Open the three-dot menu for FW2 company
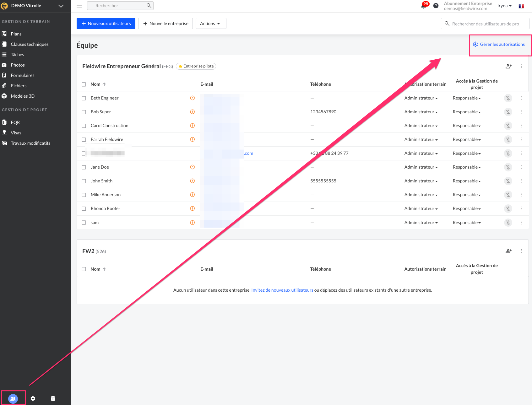Viewport: 532px width, 405px height. [x=522, y=251]
